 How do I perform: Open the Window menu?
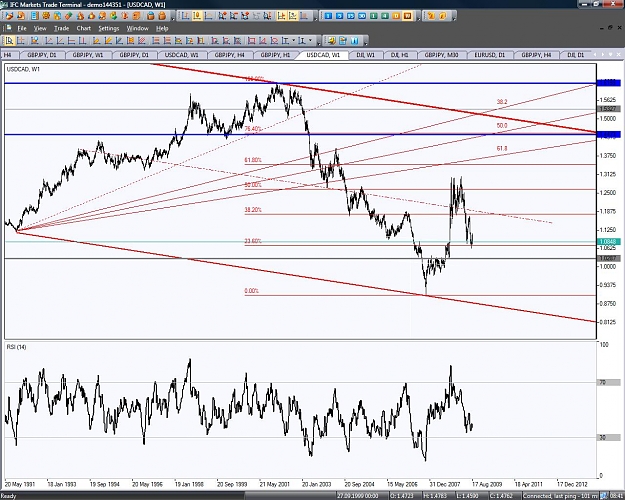click(138, 28)
